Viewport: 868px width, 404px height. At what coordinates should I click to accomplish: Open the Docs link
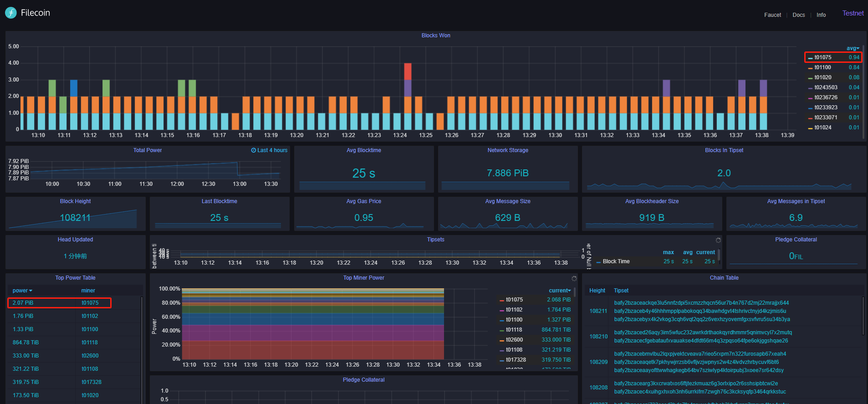tap(798, 15)
